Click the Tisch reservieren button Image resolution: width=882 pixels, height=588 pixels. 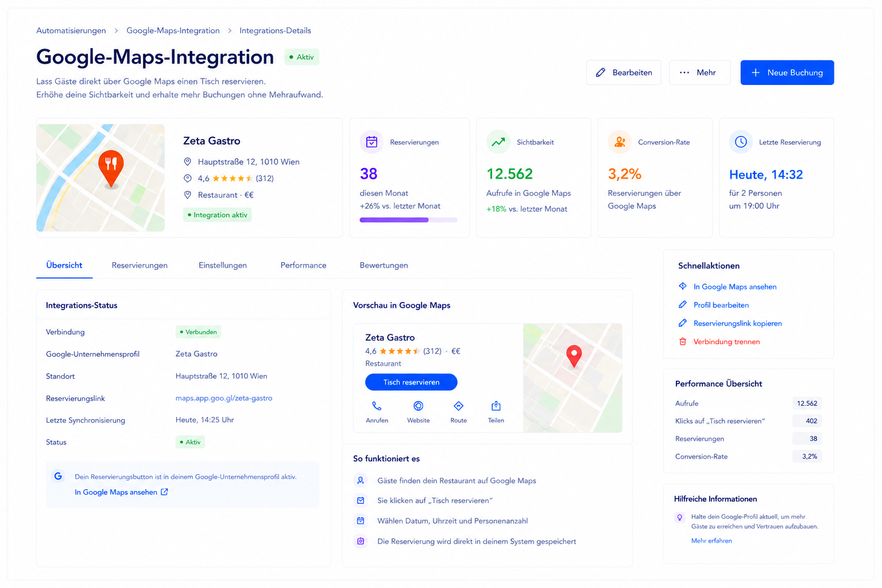click(411, 382)
